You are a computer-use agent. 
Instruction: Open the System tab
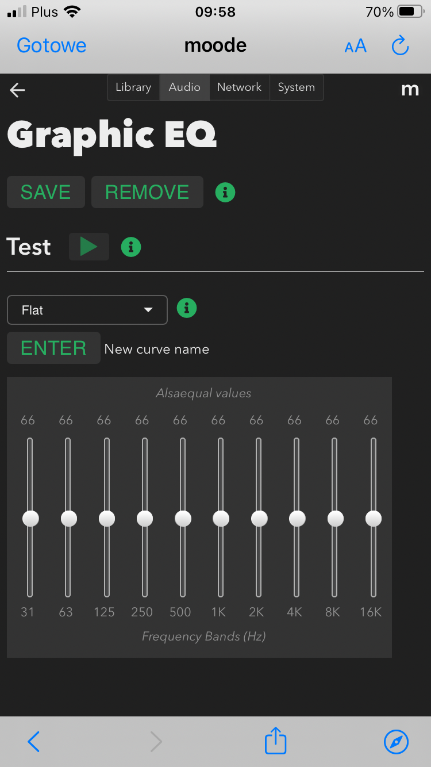click(296, 88)
